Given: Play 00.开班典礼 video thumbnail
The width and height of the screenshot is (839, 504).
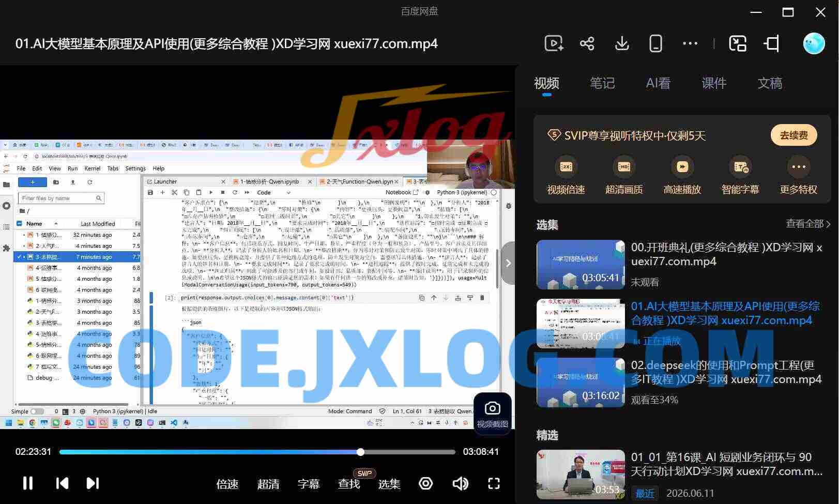Looking at the screenshot, I should point(581,265).
